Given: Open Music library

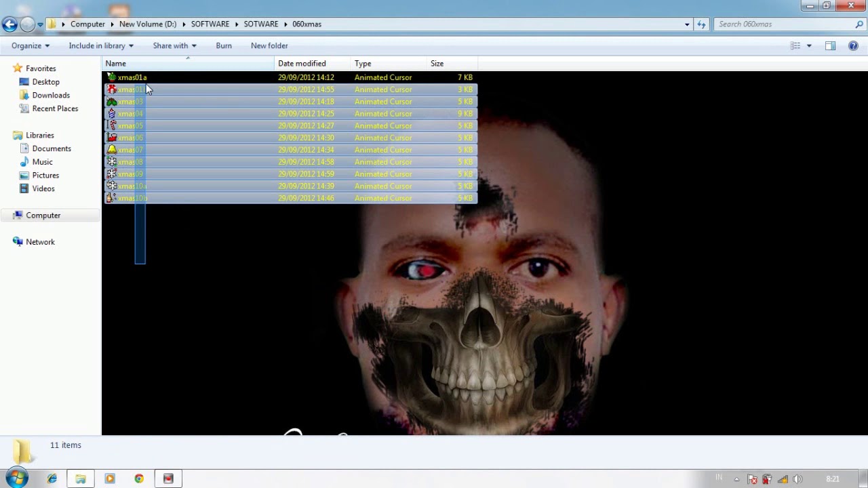Looking at the screenshot, I should point(42,162).
